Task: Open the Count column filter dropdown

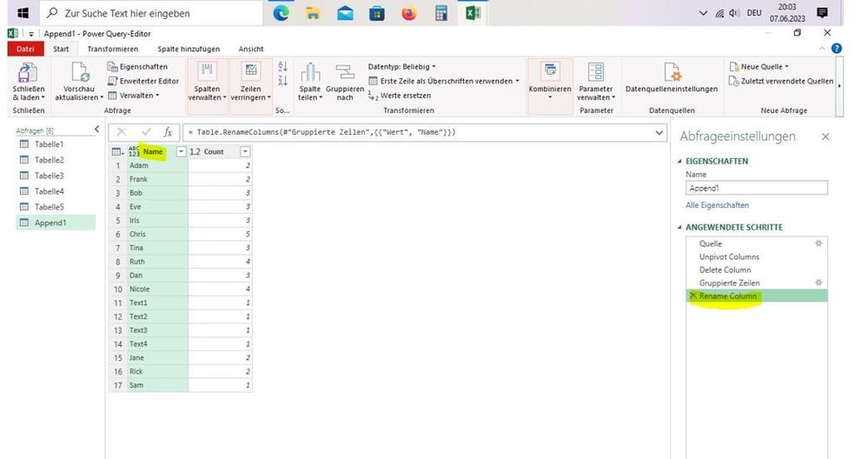Action: pos(245,152)
